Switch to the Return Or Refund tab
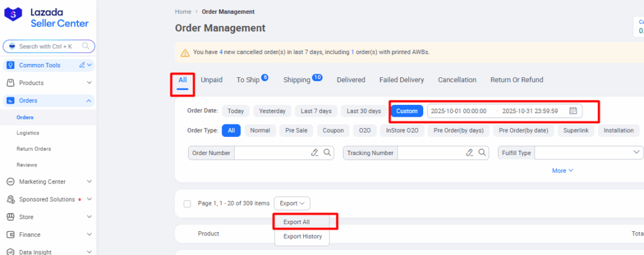The image size is (644, 255). [517, 80]
